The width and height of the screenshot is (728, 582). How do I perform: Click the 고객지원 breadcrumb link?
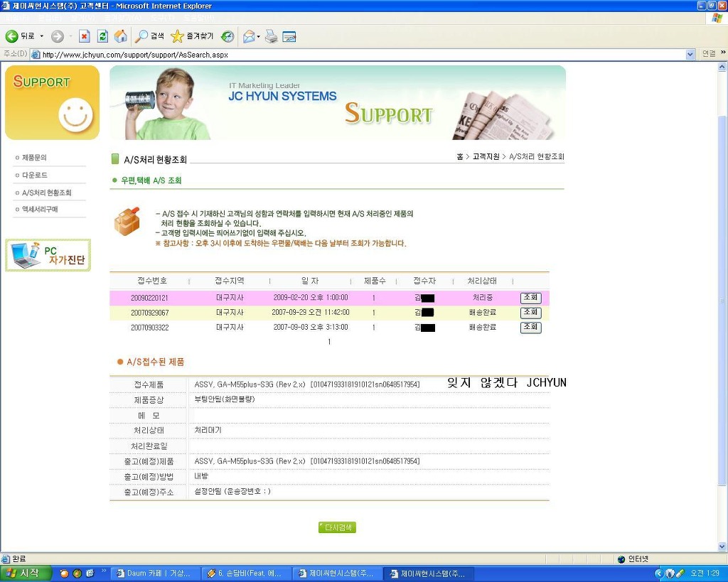(486, 157)
